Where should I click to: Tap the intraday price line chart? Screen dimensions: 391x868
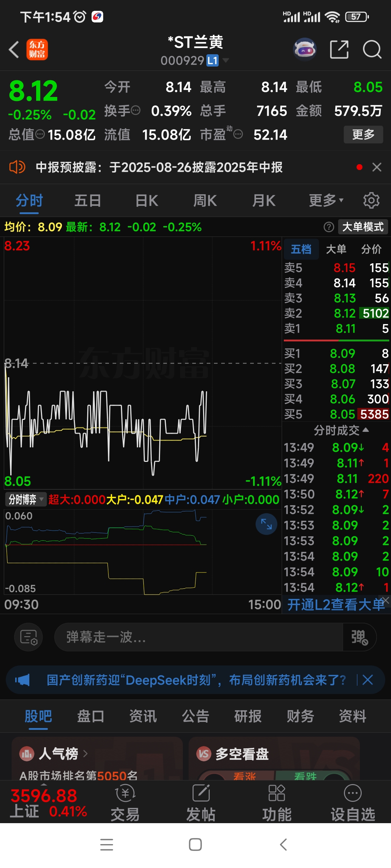click(143, 363)
